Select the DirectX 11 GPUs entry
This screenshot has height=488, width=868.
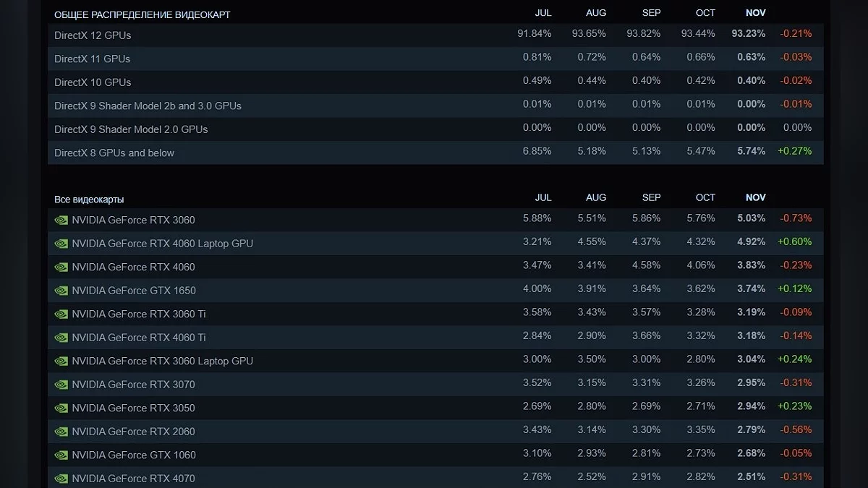tap(92, 59)
